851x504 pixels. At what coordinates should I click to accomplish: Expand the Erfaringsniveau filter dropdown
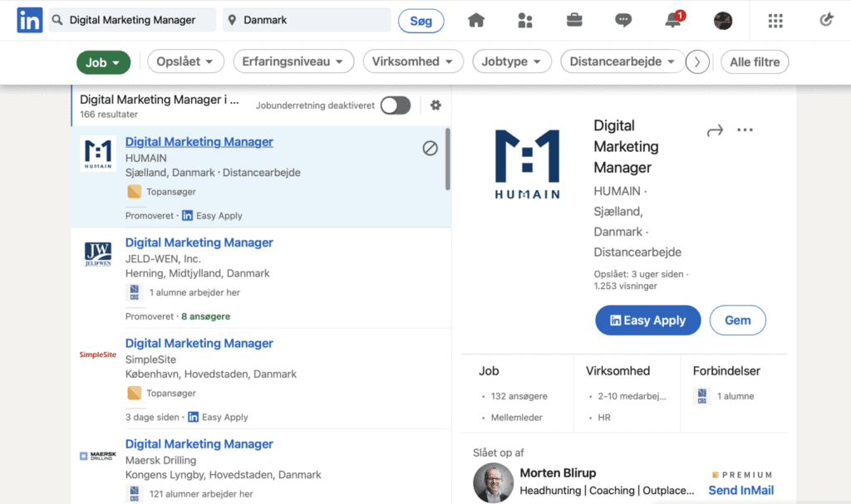pyautogui.click(x=293, y=61)
